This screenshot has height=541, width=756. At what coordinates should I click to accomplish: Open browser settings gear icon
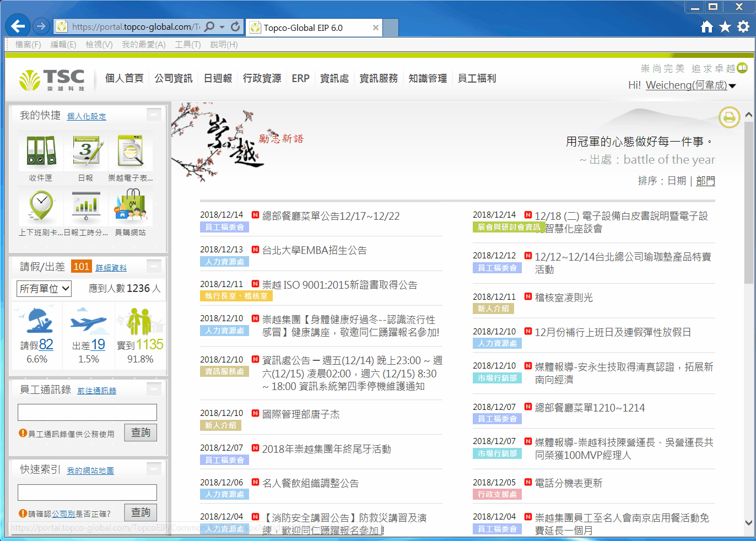[743, 27]
